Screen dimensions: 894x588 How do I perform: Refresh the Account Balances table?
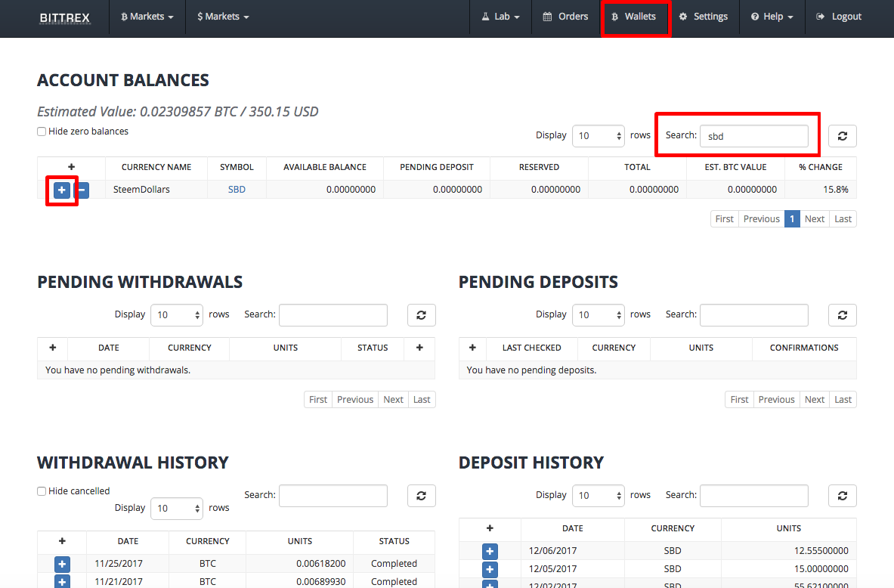pyautogui.click(x=842, y=136)
